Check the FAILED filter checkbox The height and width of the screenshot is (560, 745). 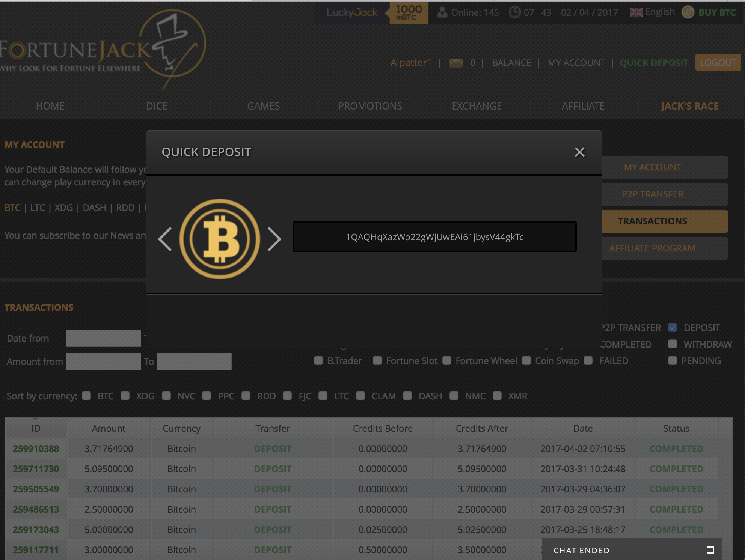point(588,361)
